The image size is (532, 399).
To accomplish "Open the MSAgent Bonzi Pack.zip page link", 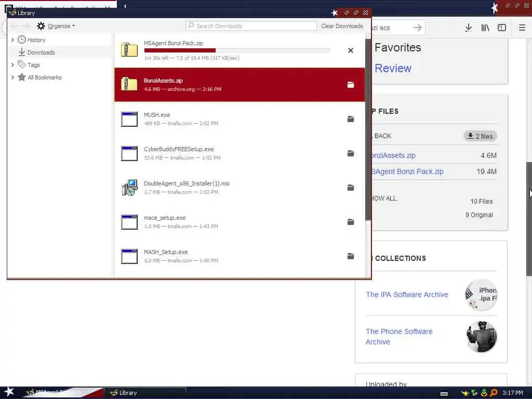I will point(407,171).
